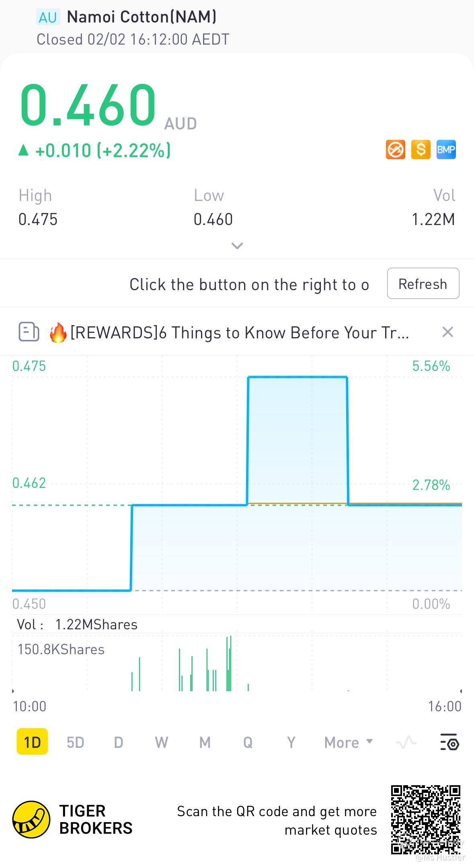Viewport: 474px width, 868px height.
Task: Open the chart settings icon
Action: 449,743
